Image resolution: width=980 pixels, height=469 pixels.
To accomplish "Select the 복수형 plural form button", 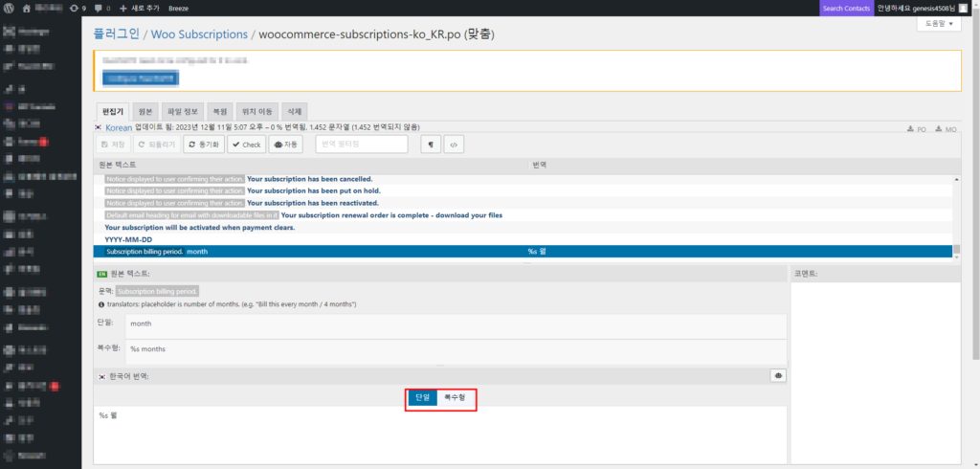I will point(455,397).
